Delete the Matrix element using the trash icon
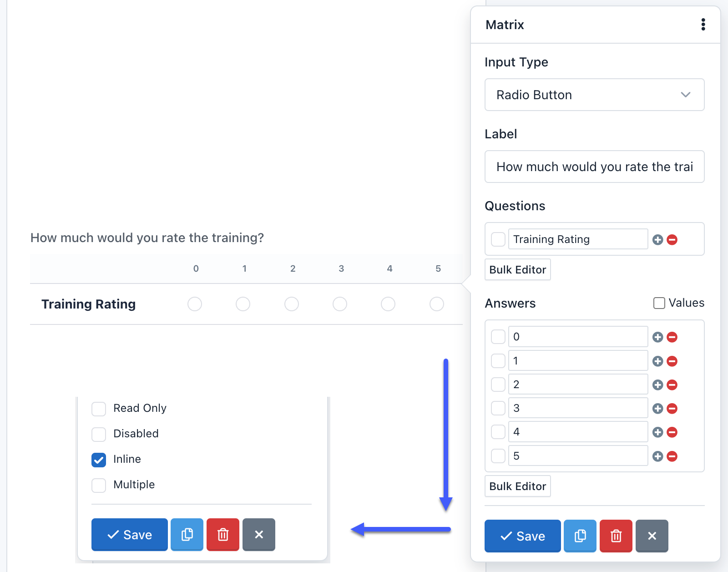This screenshot has height=572, width=728. [616, 536]
